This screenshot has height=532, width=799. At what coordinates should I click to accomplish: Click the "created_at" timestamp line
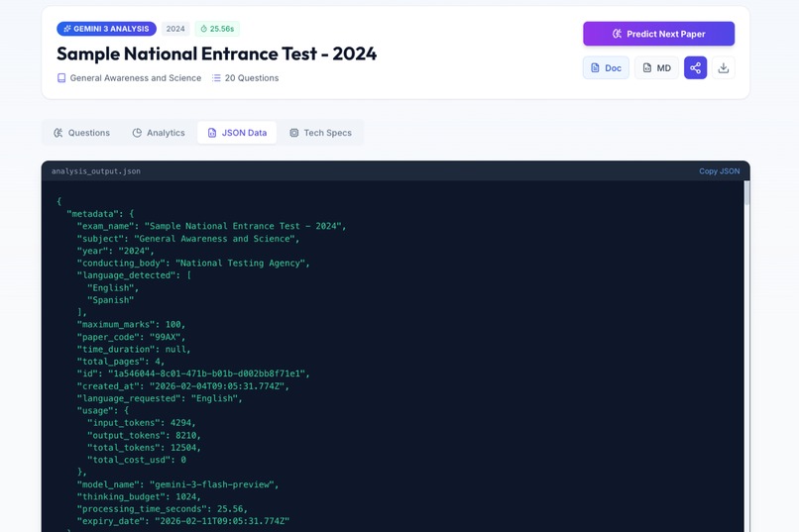click(x=183, y=386)
